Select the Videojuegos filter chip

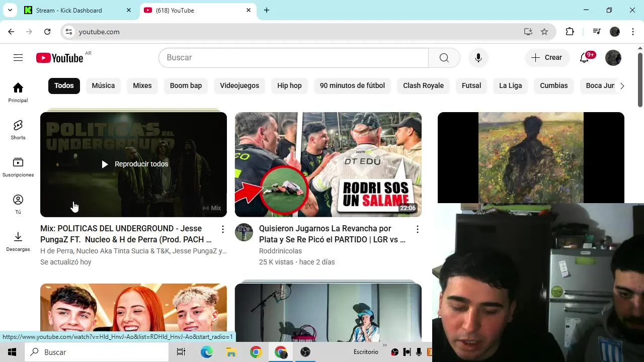point(239,85)
